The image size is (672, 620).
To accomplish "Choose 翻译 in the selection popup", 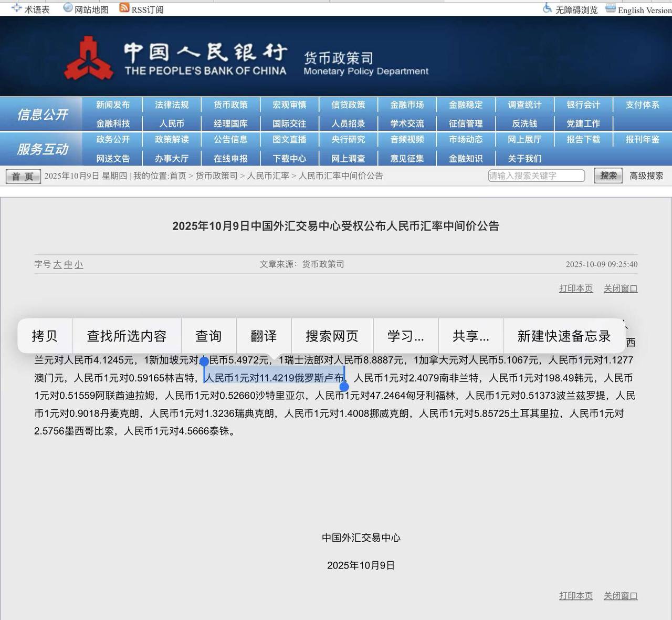I will click(x=264, y=336).
